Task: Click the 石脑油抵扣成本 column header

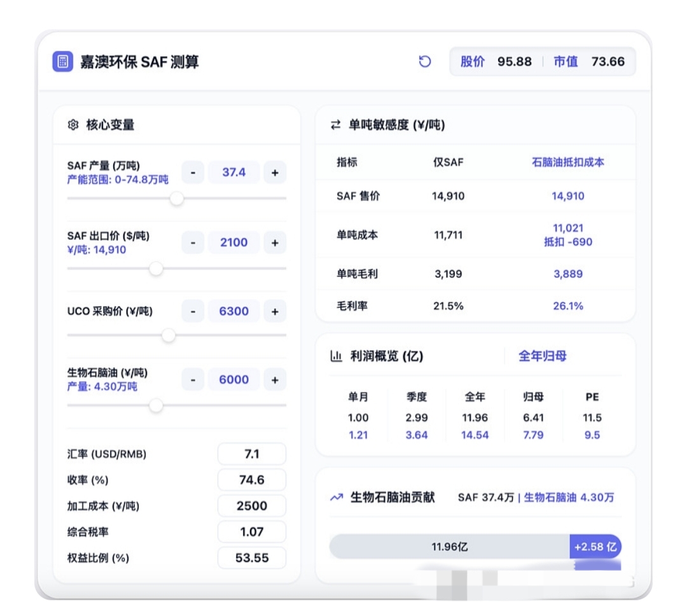Action: click(x=568, y=162)
